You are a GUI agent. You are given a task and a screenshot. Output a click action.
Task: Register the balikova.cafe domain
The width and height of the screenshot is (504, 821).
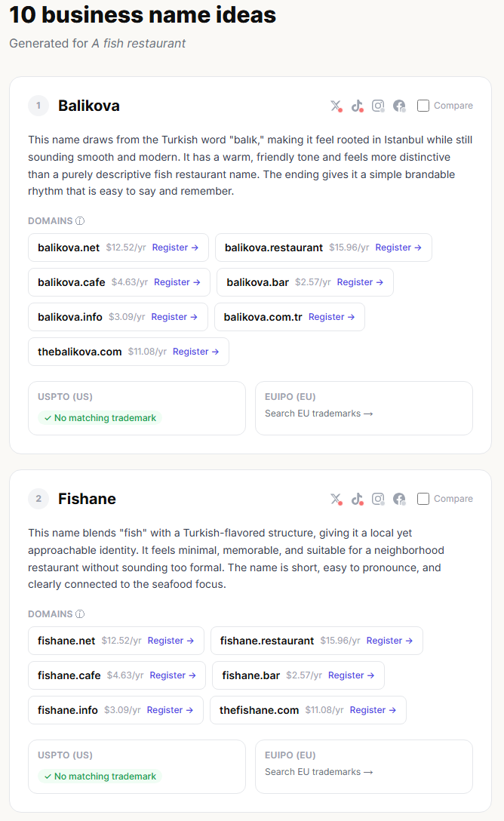pyautogui.click(x=177, y=281)
